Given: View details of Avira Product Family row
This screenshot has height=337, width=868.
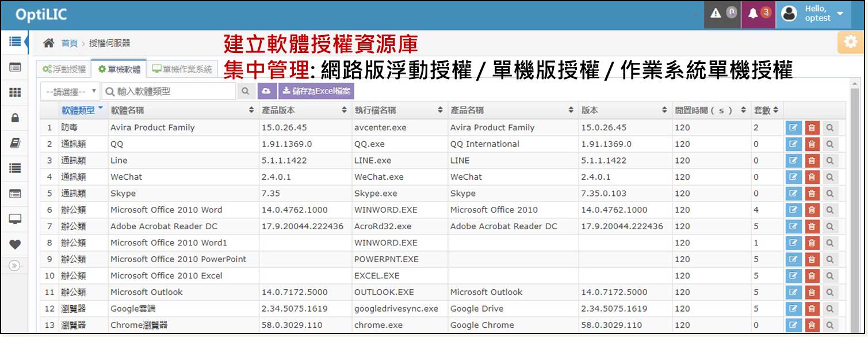Looking at the screenshot, I should (x=830, y=128).
